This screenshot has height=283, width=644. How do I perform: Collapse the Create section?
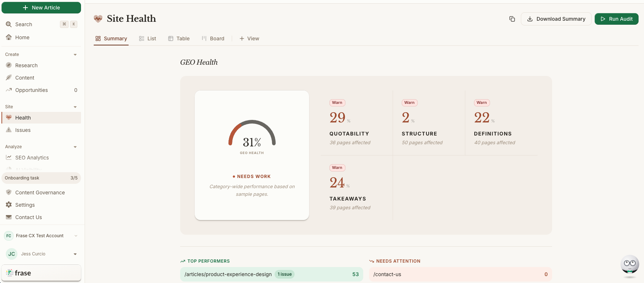tap(75, 54)
